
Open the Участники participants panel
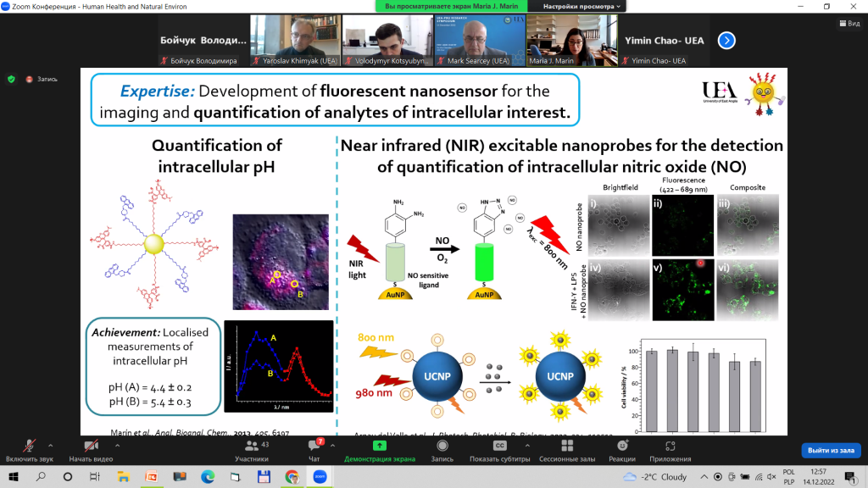point(252,451)
